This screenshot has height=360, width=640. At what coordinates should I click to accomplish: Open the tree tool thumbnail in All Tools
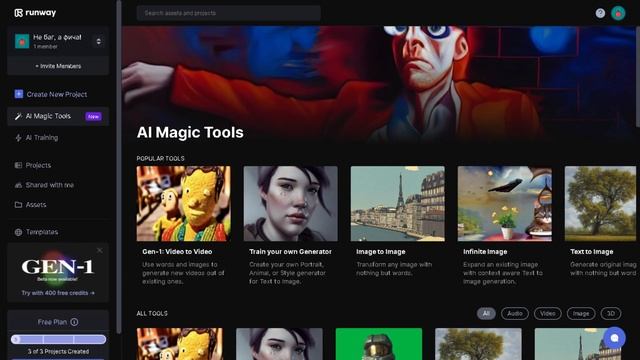(478, 344)
